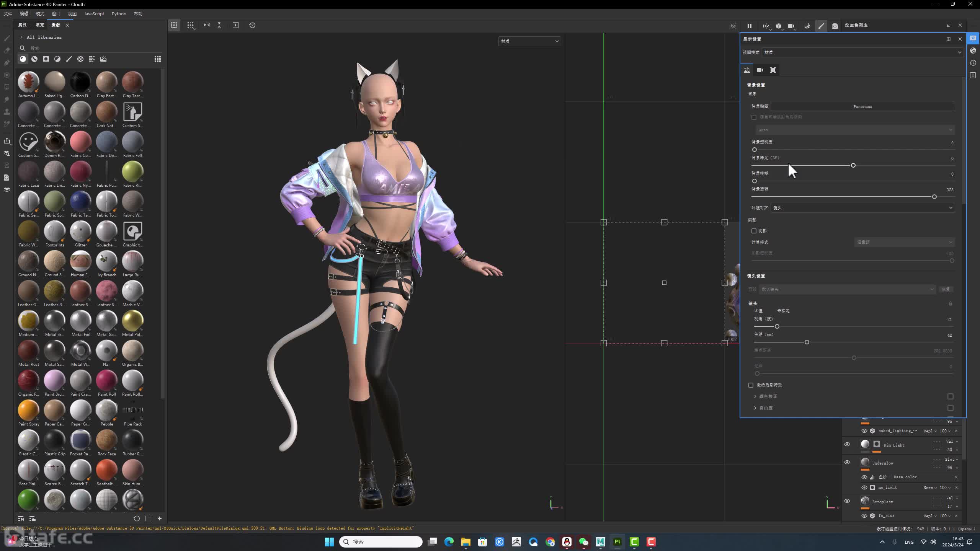The height and width of the screenshot is (551, 980).
Task: Hide the Underglow layer
Action: pos(847,463)
